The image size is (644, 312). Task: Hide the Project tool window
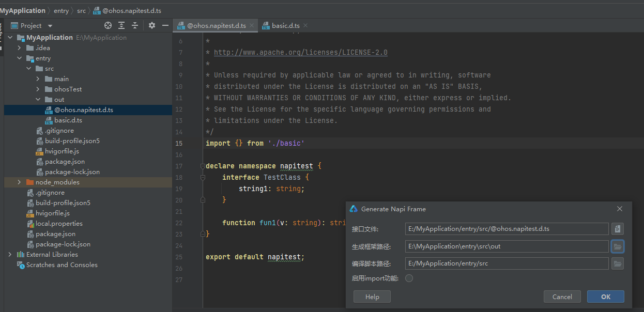tap(165, 25)
